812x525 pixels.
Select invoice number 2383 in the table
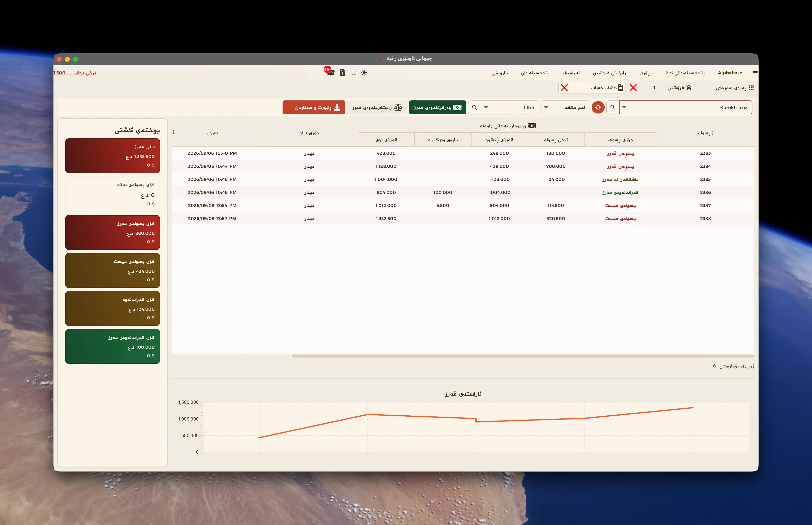[705, 153]
